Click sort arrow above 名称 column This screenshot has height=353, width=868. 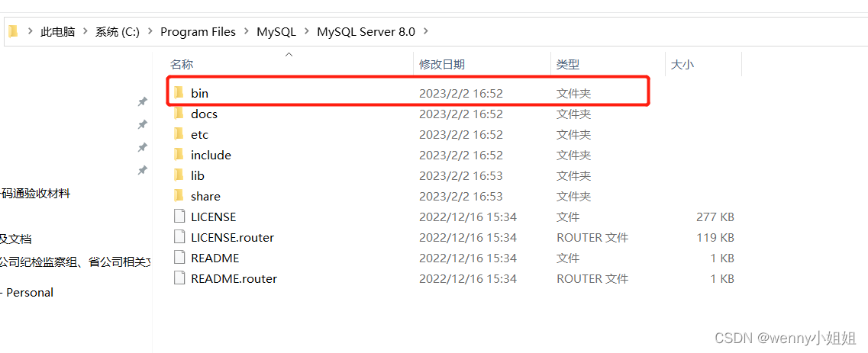coord(289,54)
